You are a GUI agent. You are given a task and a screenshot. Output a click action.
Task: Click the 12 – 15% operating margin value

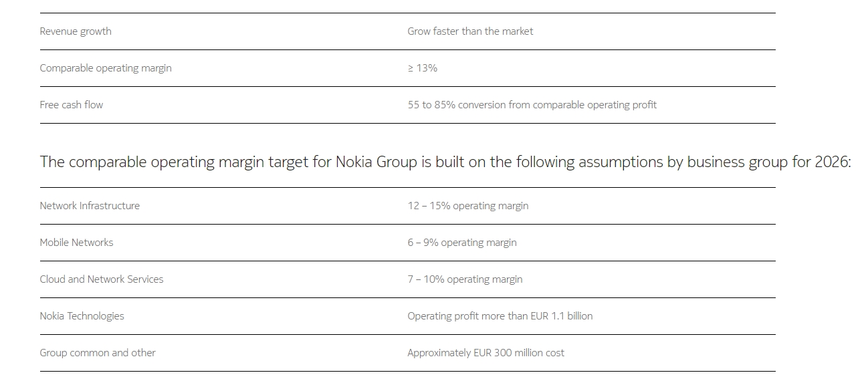coord(468,206)
